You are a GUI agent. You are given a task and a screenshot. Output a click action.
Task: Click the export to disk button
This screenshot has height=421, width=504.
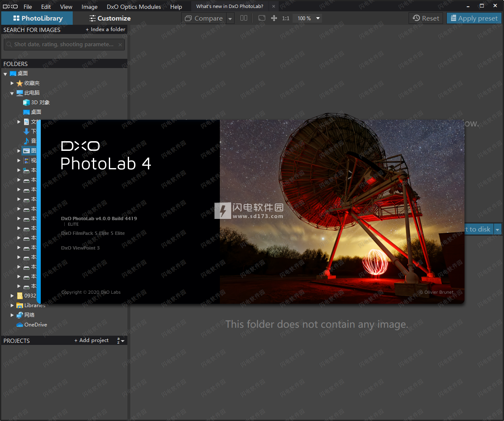(479, 229)
